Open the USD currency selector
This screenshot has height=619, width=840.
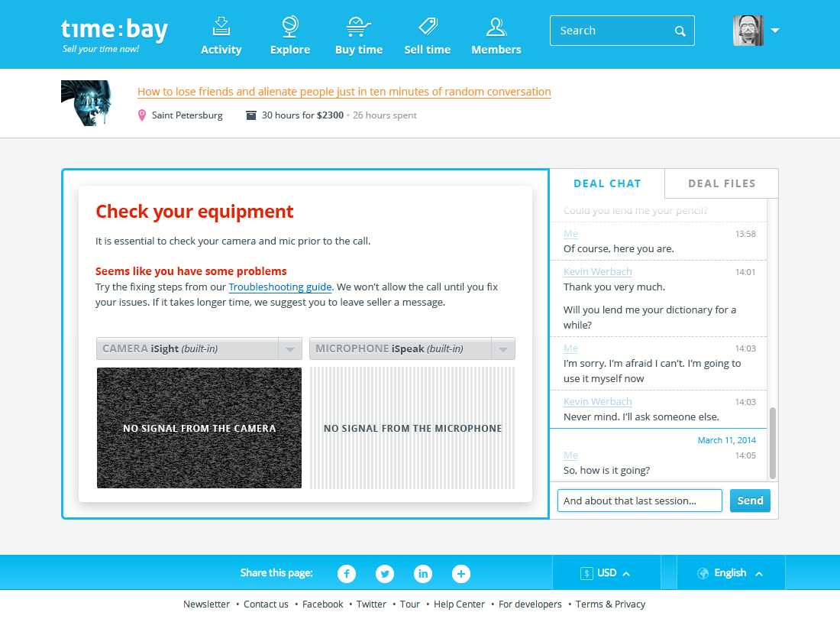(x=606, y=573)
